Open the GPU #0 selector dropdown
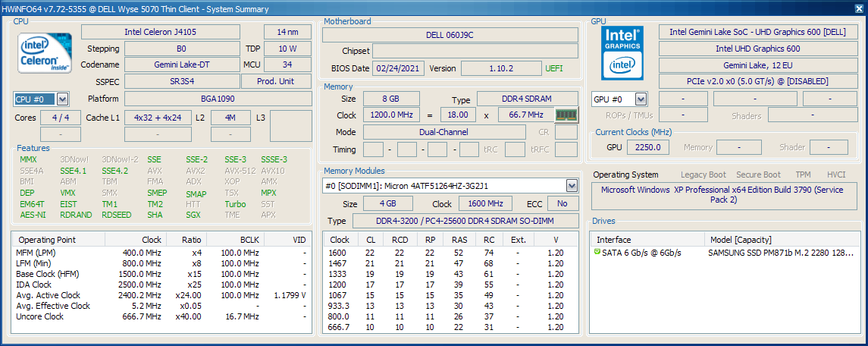Viewport: 868px width, 346px height. [641, 100]
